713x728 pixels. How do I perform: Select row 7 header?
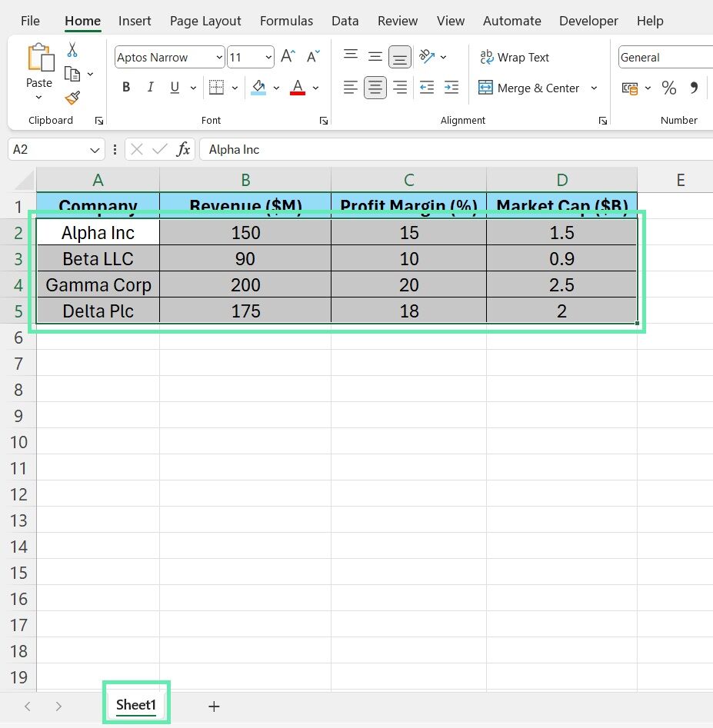coord(18,364)
